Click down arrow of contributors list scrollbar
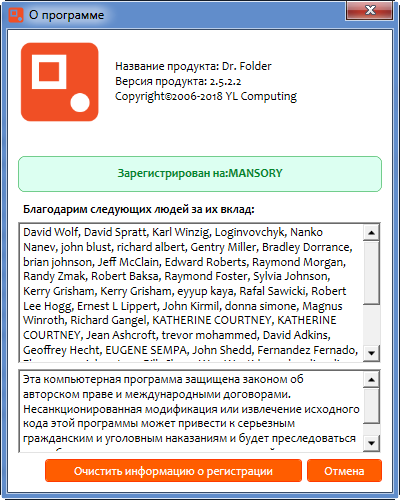Viewport: 400px width, 500px height. click(371, 353)
